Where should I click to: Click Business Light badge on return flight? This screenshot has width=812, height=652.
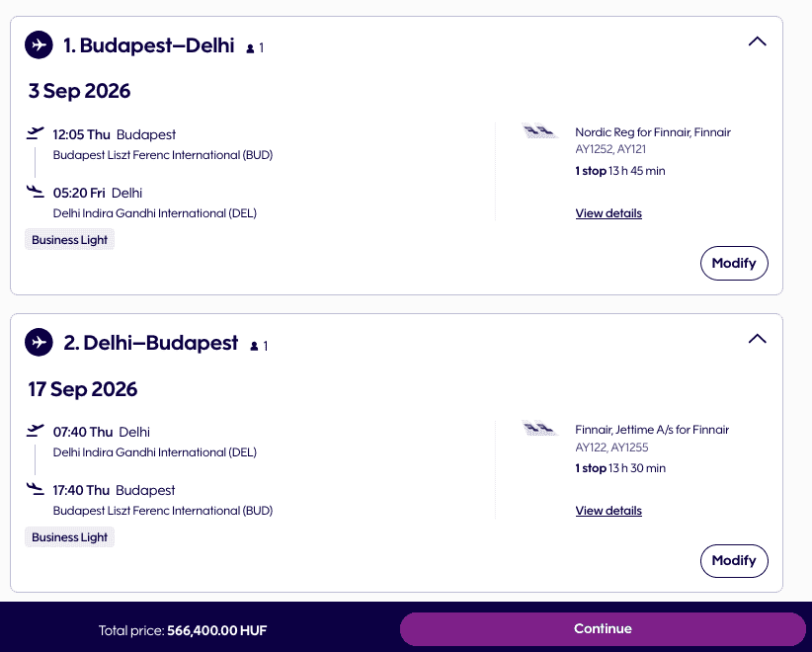pos(69,537)
